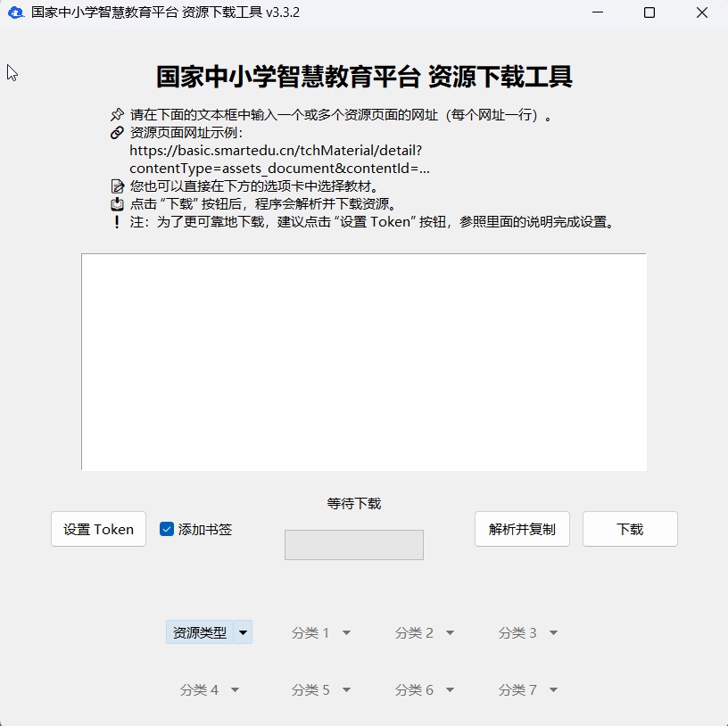Click the edit-note icon before the textbook tip

click(x=117, y=186)
